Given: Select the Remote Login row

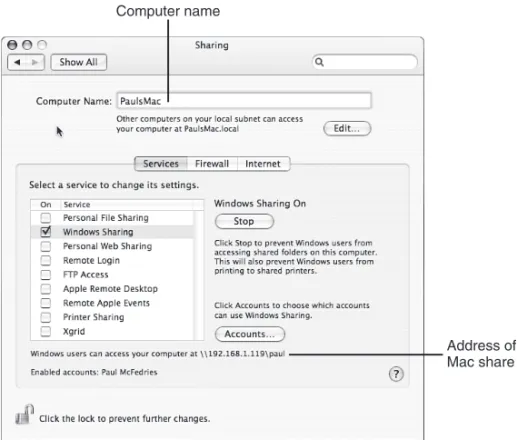Looking at the screenshot, I should pos(112,260).
